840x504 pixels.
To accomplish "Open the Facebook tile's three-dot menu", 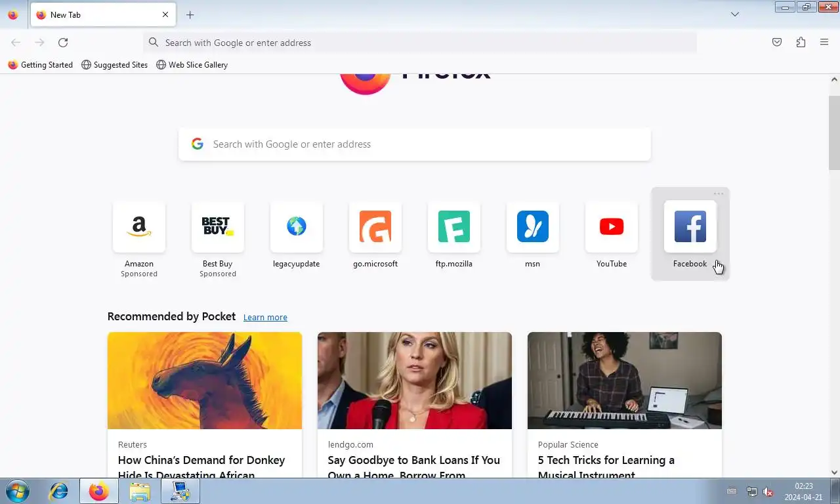I will pyautogui.click(x=719, y=194).
